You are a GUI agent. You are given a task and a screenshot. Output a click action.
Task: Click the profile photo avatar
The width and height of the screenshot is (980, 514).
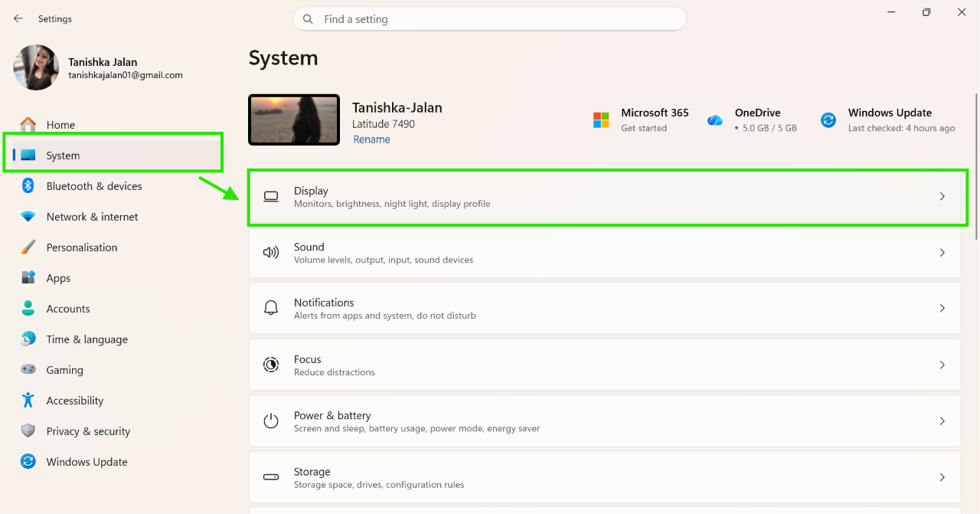click(x=36, y=67)
